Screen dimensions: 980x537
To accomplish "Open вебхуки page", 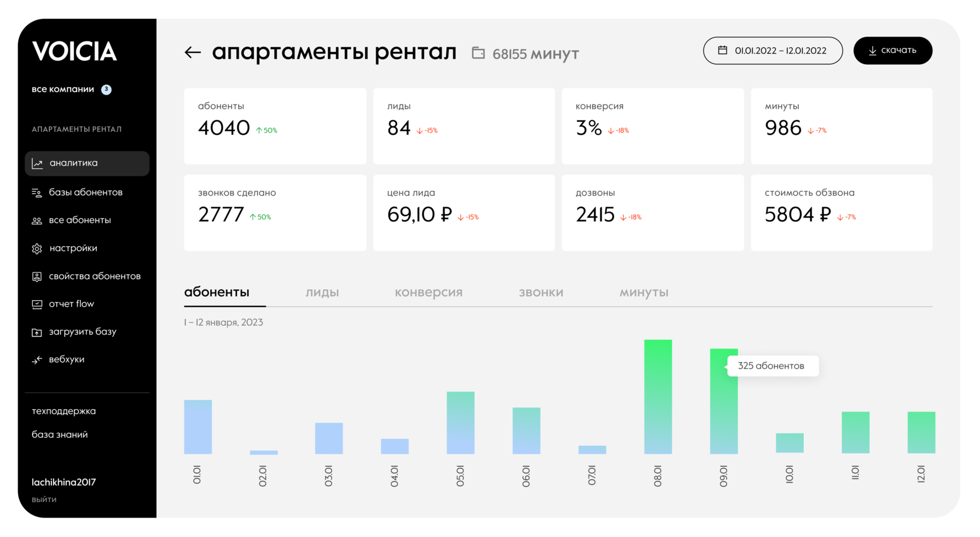I will point(66,360).
